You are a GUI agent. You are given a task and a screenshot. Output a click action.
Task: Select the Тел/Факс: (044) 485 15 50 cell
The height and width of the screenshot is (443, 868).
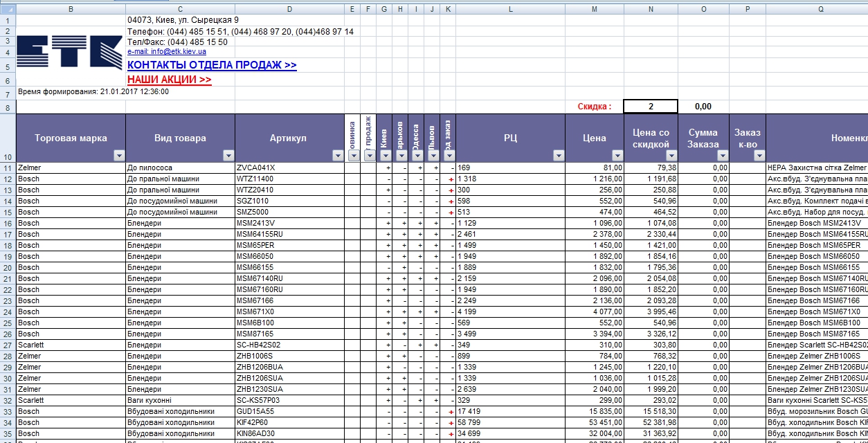click(x=177, y=42)
